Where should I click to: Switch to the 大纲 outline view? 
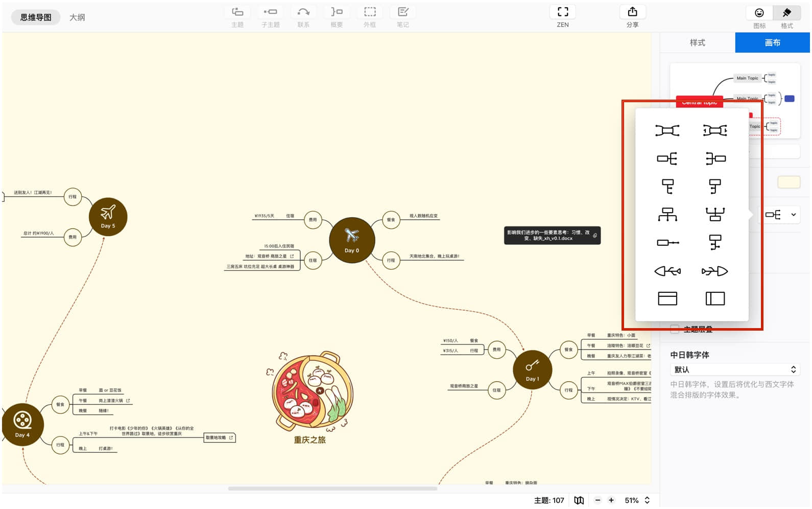tap(77, 17)
